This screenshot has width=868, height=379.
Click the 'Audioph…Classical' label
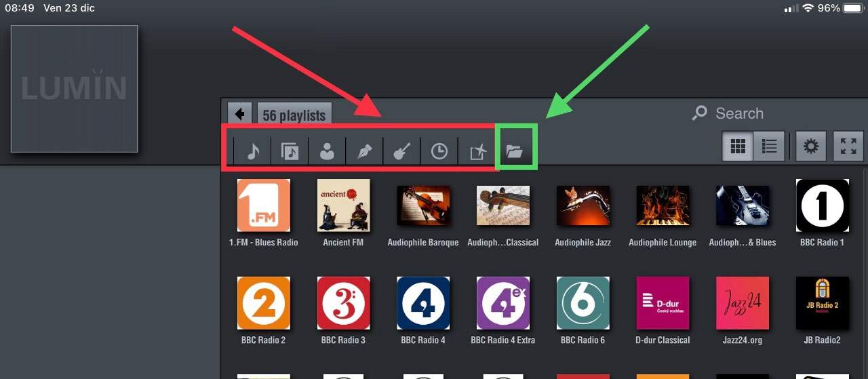point(503,242)
